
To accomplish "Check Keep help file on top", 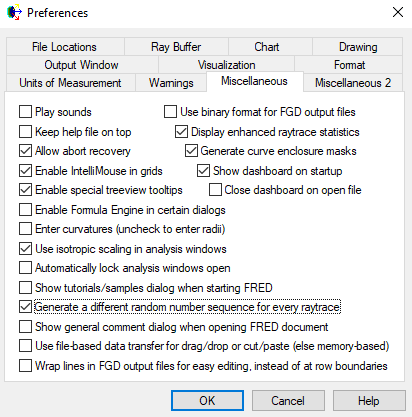I will point(25,132).
